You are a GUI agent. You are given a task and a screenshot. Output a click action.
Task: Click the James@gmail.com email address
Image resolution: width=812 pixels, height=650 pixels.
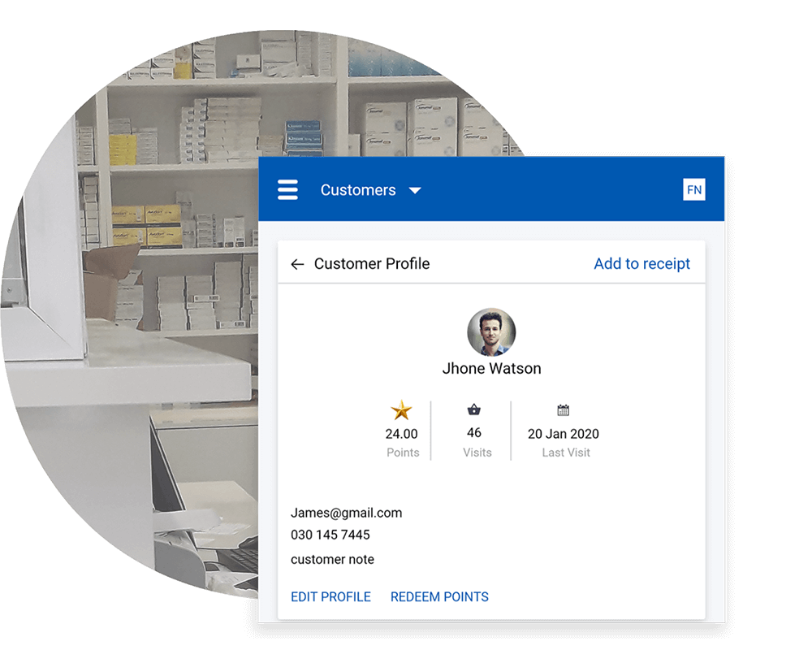point(347,513)
